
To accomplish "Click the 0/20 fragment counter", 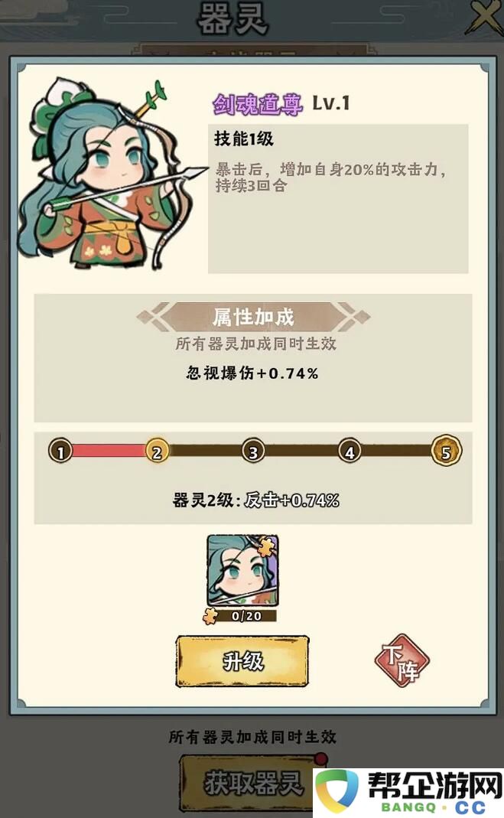I will [246, 616].
